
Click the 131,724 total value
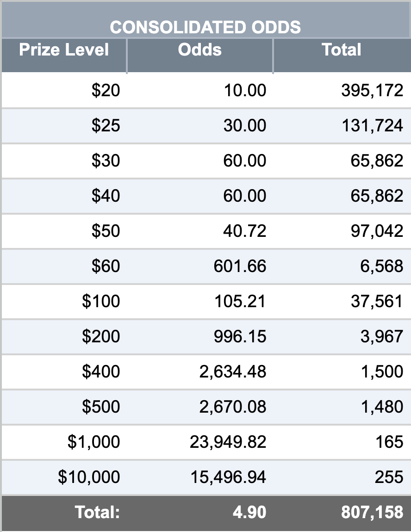(x=372, y=125)
